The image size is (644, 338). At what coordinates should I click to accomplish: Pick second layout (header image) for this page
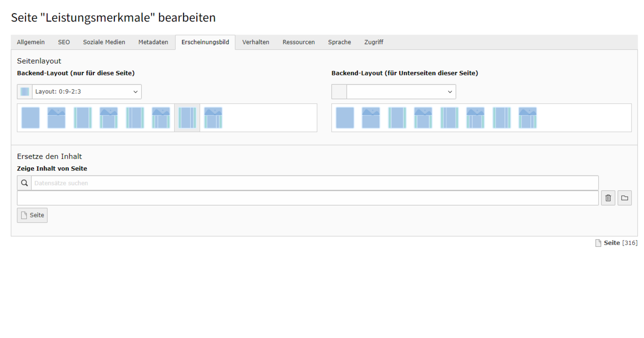coord(56,118)
